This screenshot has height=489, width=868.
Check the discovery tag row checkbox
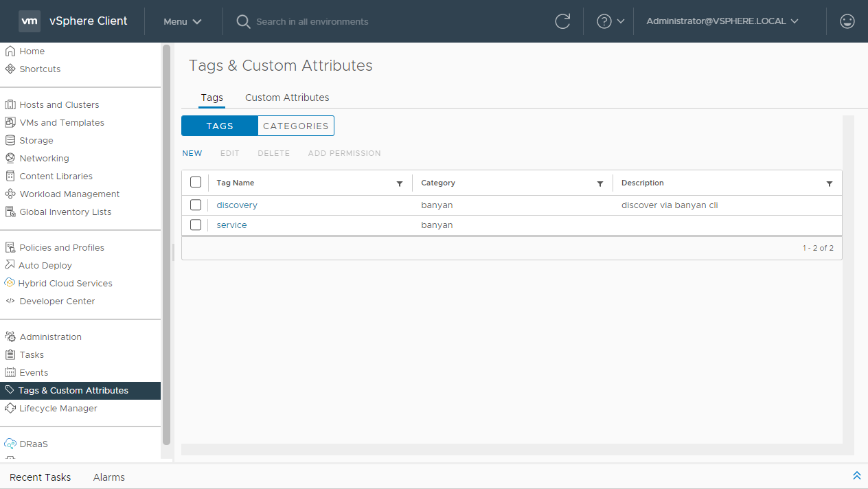[x=196, y=205]
